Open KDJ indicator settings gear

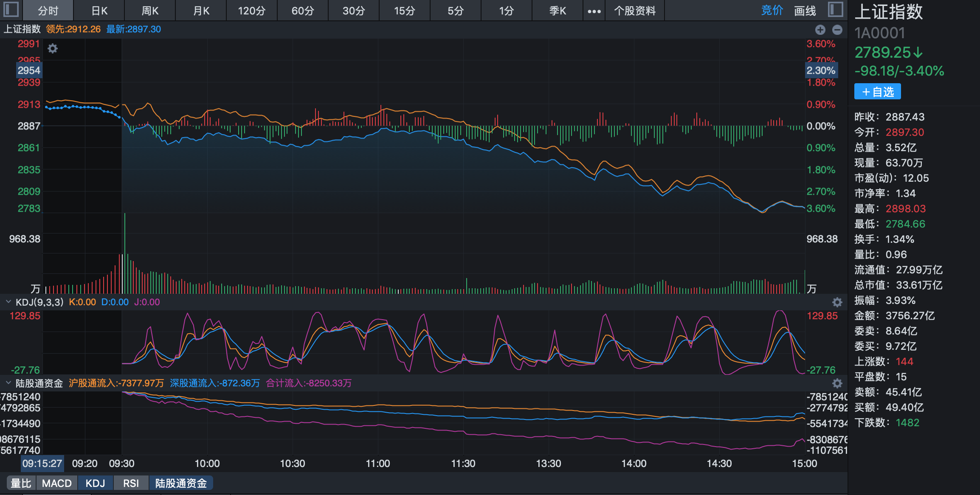pyautogui.click(x=837, y=302)
